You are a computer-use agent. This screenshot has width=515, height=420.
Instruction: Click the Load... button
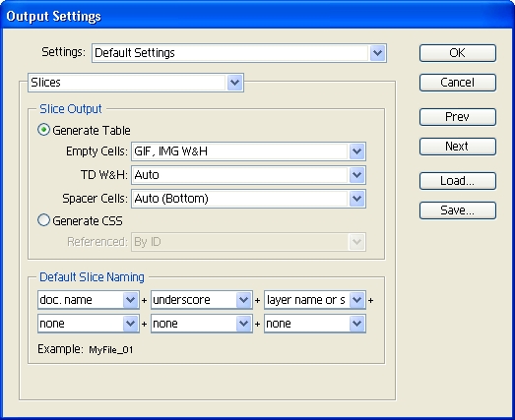click(458, 181)
